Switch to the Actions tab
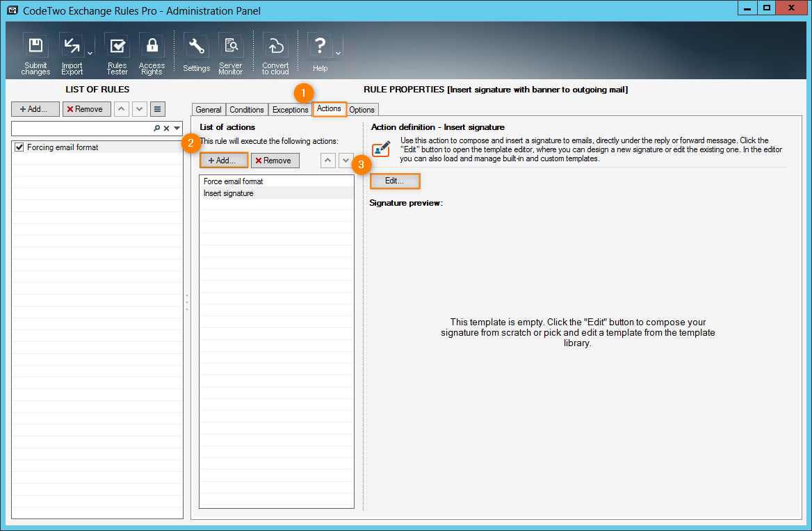The width and height of the screenshot is (812, 531). tap(329, 108)
